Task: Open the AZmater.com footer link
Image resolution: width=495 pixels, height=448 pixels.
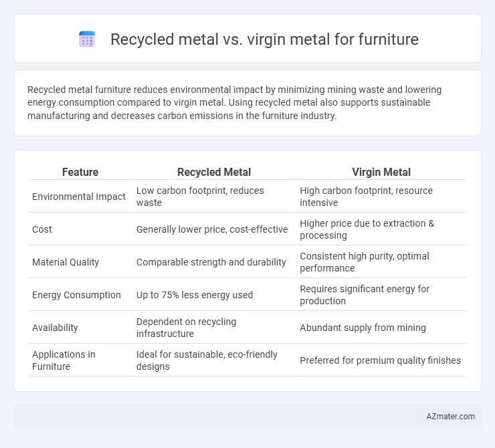Action: tap(450, 417)
